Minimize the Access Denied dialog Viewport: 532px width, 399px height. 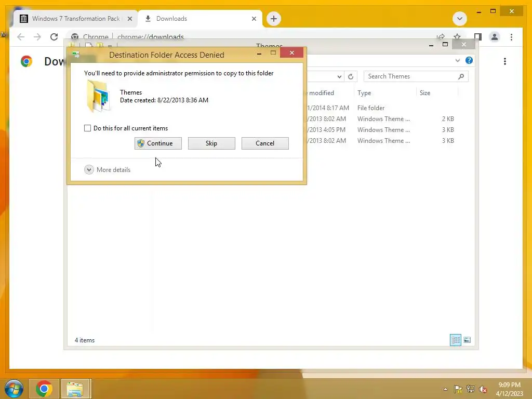point(259,54)
